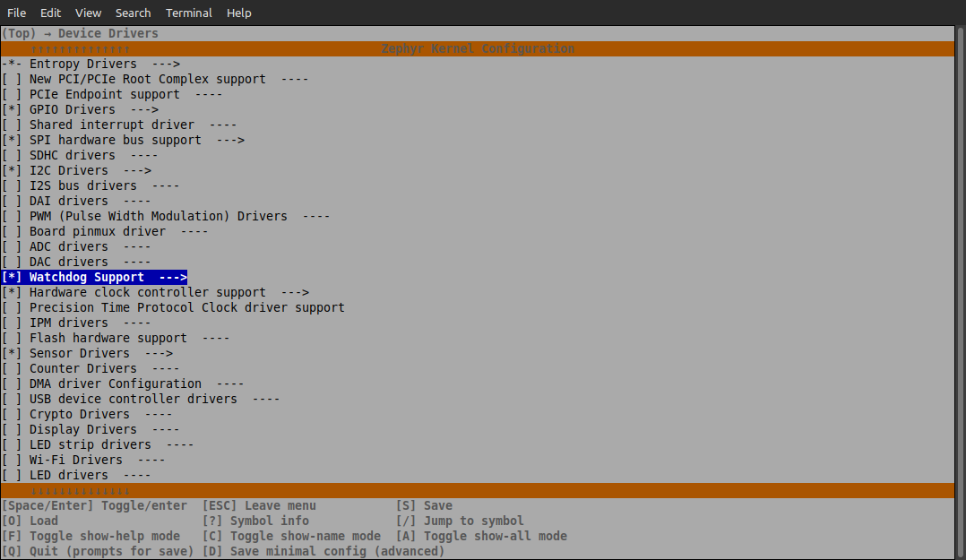Disable the GPIO Drivers checkbox
This screenshot has height=560, width=966.
click(x=12, y=109)
